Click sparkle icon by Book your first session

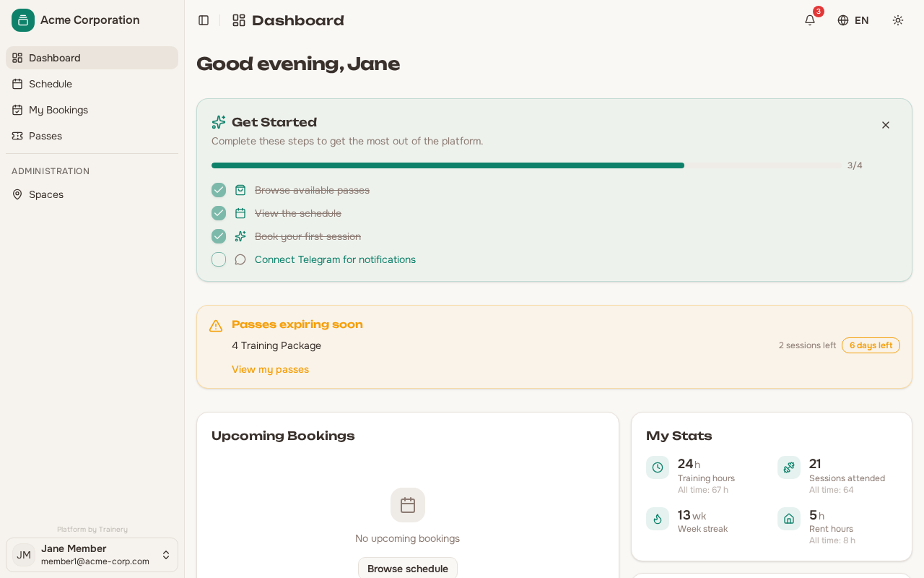(240, 236)
